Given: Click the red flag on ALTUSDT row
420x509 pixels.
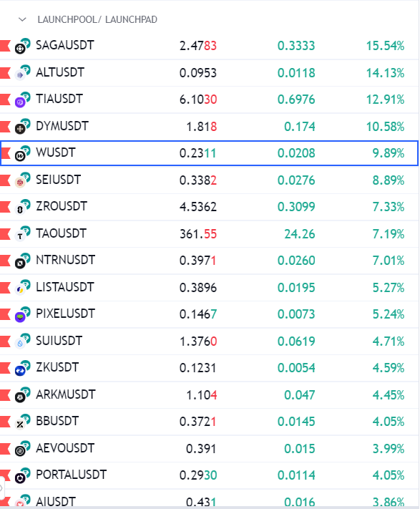Looking at the screenshot, I should pyautogui.click(x=5, y=73).
